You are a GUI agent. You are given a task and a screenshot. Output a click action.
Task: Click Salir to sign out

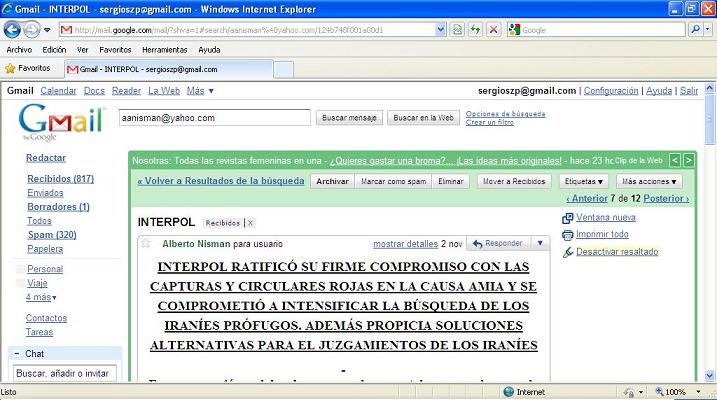tap(689, 91)
